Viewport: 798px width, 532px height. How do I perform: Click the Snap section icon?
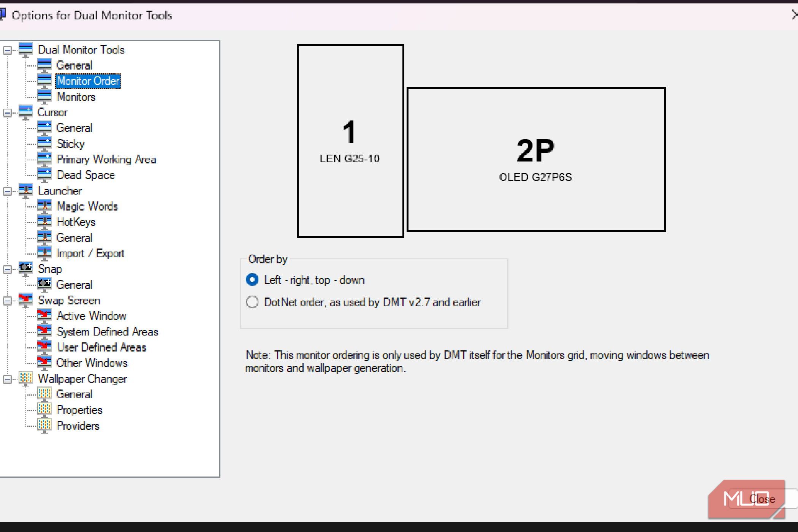coord(26,269)
